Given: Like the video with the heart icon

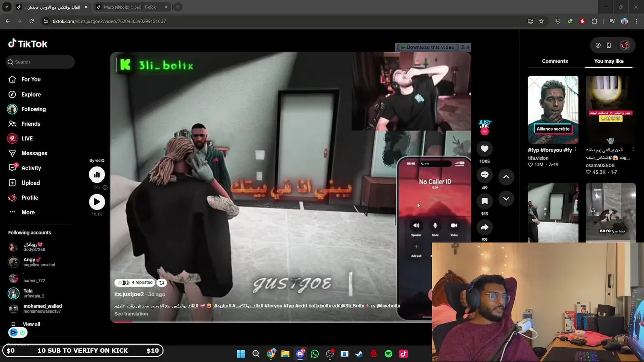Looking at the screenshot, I should 485,149.
